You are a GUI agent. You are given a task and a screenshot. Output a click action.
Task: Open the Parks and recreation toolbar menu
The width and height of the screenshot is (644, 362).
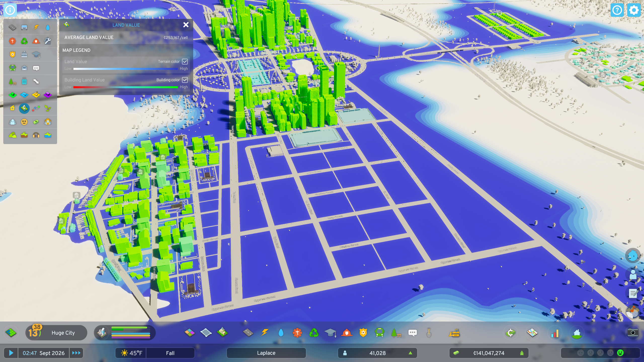[396, 333]
